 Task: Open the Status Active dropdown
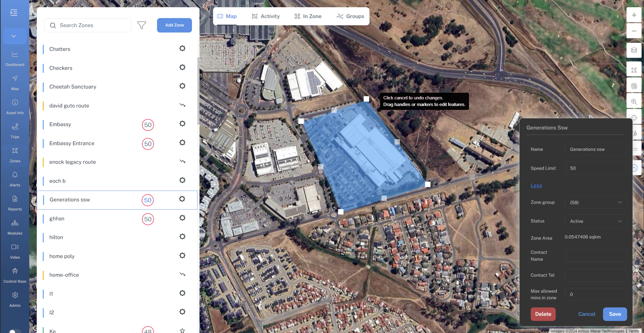tap(596, 221)
